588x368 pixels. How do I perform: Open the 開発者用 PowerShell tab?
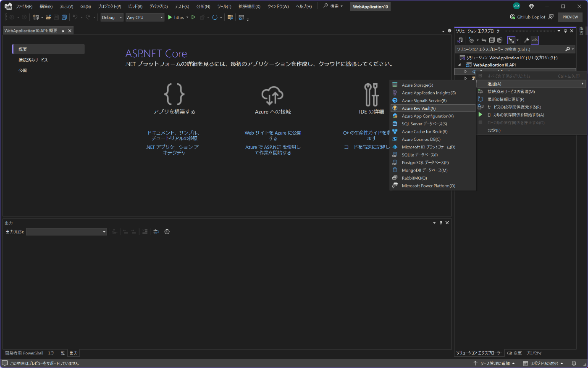click(x=24, y=353)
